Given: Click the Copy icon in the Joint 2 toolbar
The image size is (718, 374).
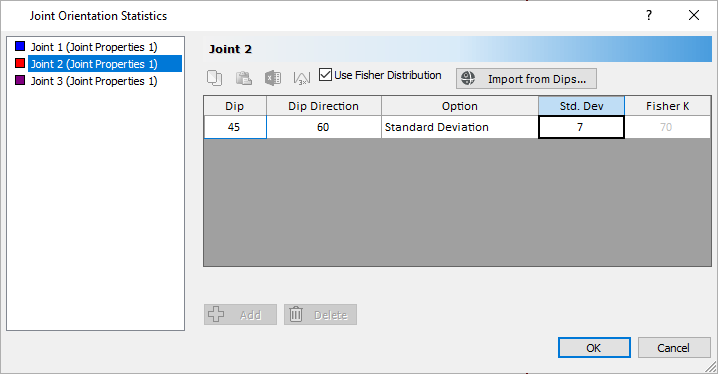Looking at the screenshot, I should [214, 78].
